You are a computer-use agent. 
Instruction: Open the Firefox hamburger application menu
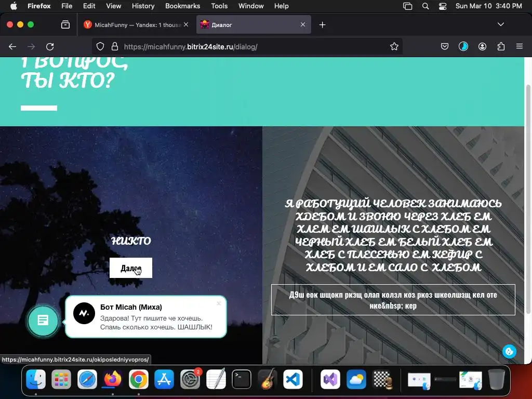[x=520, y=46]
